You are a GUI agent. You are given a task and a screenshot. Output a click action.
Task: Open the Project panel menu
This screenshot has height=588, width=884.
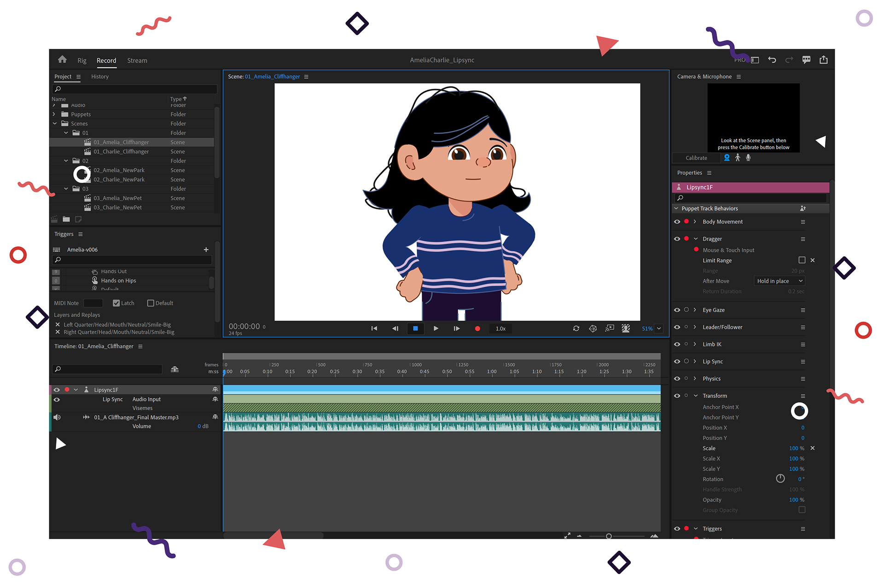tap(79, 77)
